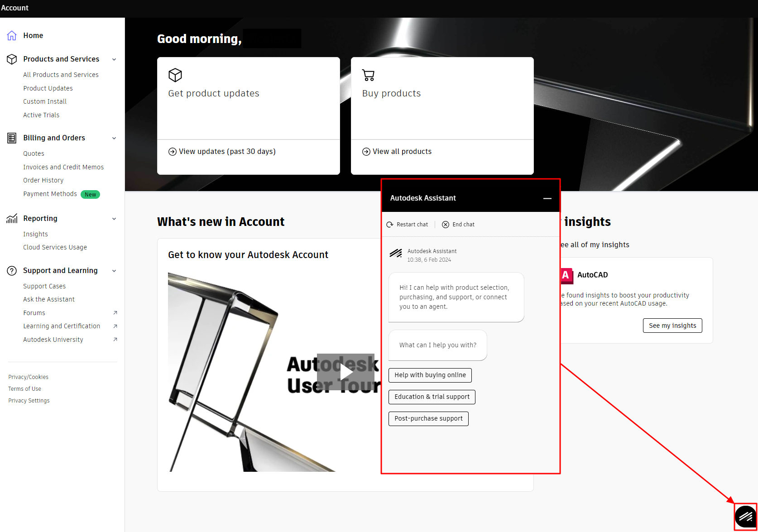Go to Product Updates page

click(48, 88)
